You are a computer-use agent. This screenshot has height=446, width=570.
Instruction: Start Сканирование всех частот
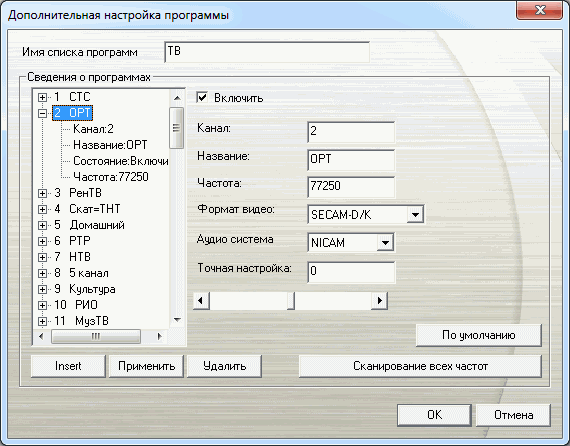coord(420,366)
